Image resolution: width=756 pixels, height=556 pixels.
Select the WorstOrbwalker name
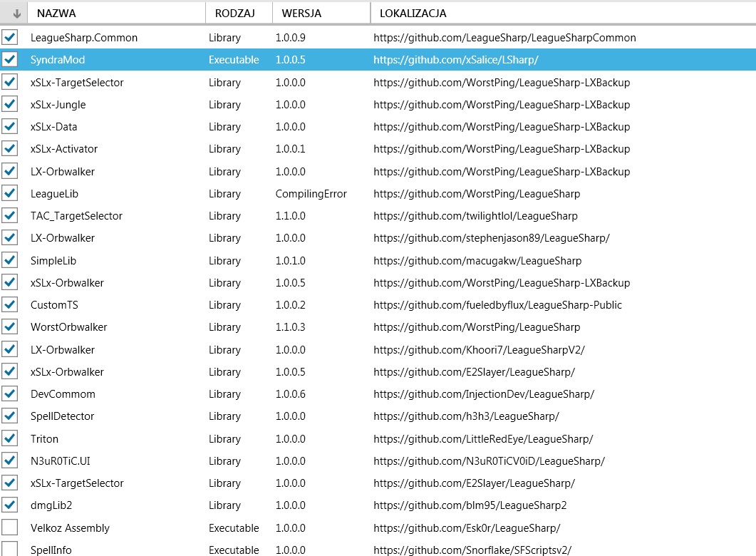click(x=68, y=327)
